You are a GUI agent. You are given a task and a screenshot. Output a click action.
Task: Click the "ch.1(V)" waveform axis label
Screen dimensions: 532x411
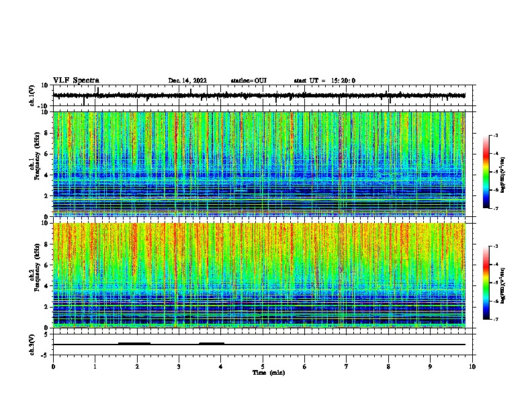pyautogui.click(x=32, y=95)
